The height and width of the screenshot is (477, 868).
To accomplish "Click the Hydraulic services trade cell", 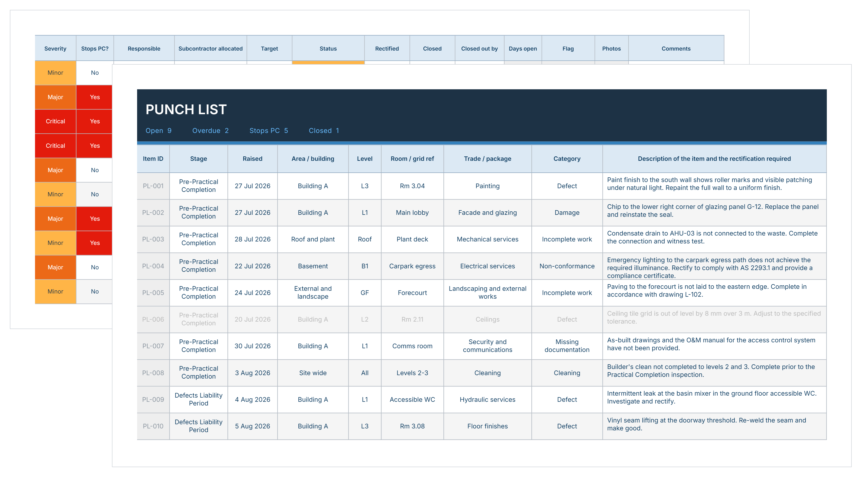I will click(487, 400).
